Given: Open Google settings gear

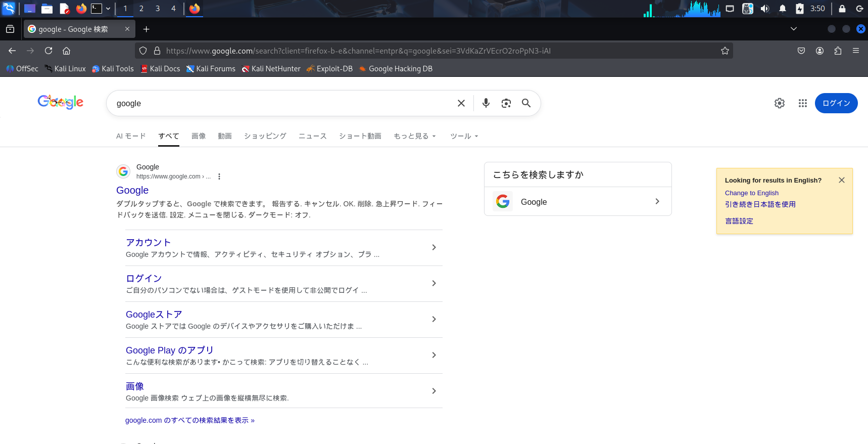Looking at the screenshot, I should click(x=779, y=103).
